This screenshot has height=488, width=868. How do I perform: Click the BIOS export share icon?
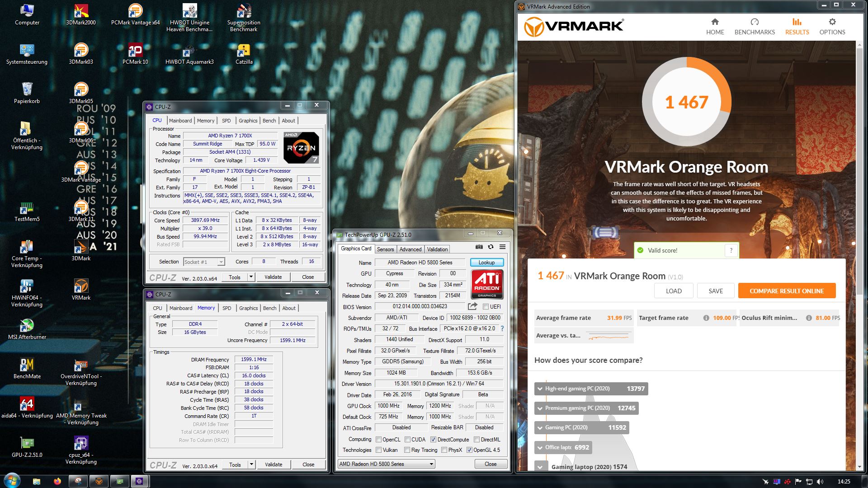[x=472, y=306]
